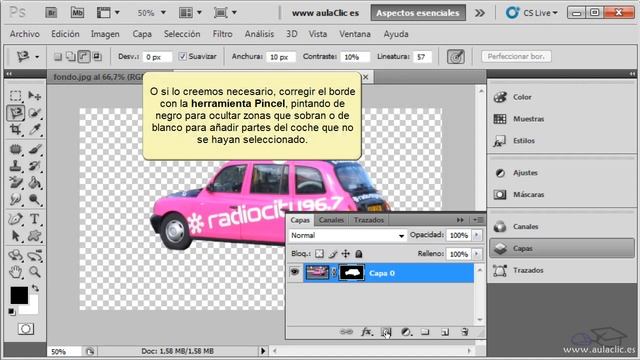Select the Eyedropper tool
The width and height of the screenshot is (640, 360).
click(35, 130)
